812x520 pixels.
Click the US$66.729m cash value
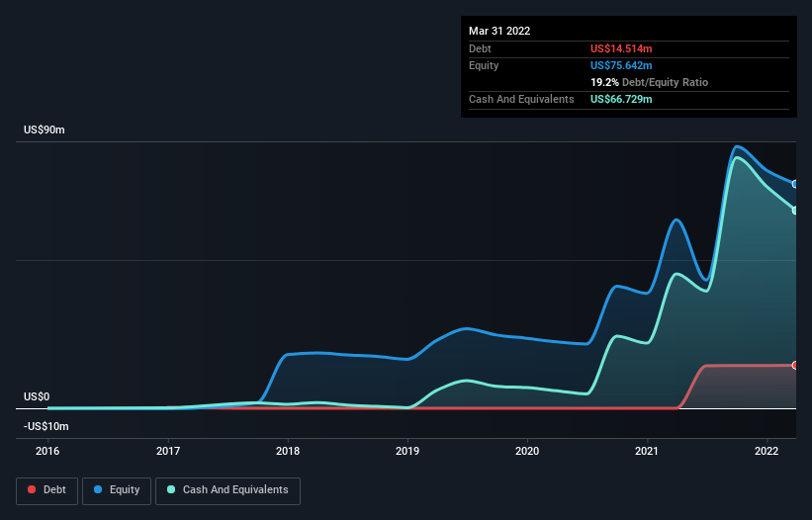621,99
